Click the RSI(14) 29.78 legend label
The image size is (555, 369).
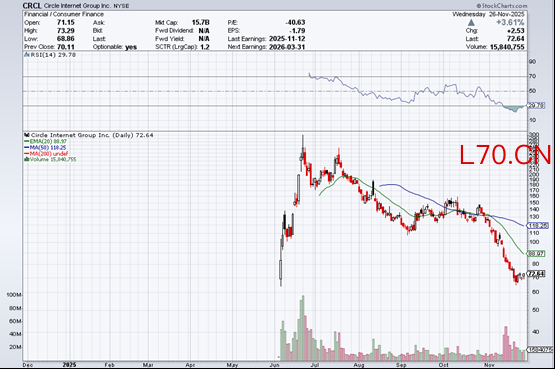[x=53, y=55]
